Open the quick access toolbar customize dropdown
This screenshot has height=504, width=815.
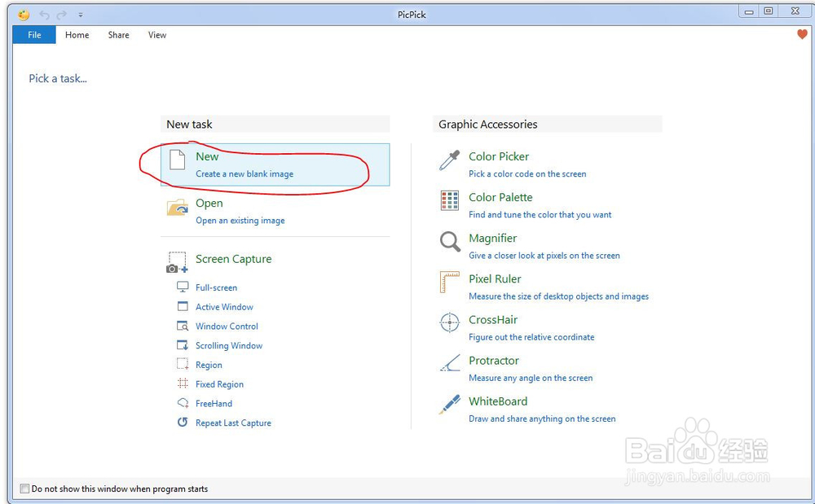pyautogui.click(x=81, y=15)
